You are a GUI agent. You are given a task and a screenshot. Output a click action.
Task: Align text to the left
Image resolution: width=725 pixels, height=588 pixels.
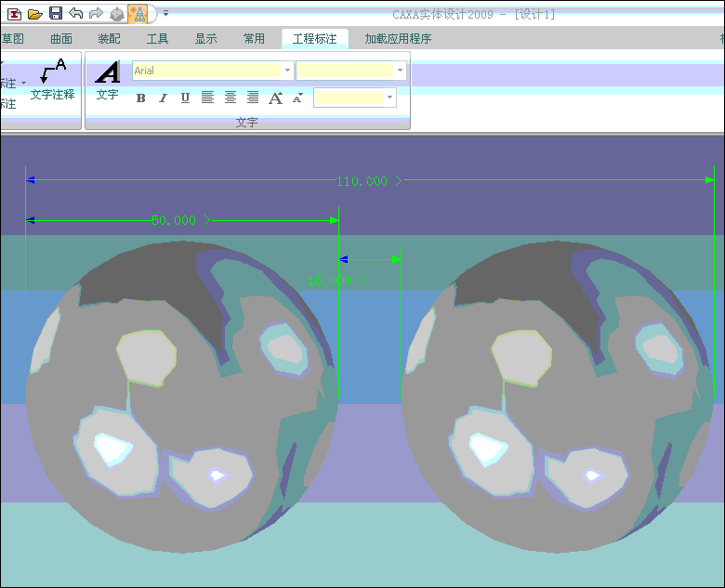[207, 98]
